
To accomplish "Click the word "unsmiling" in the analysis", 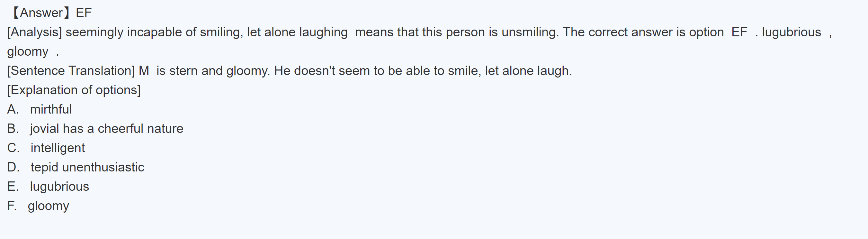I will pos(528,32).
